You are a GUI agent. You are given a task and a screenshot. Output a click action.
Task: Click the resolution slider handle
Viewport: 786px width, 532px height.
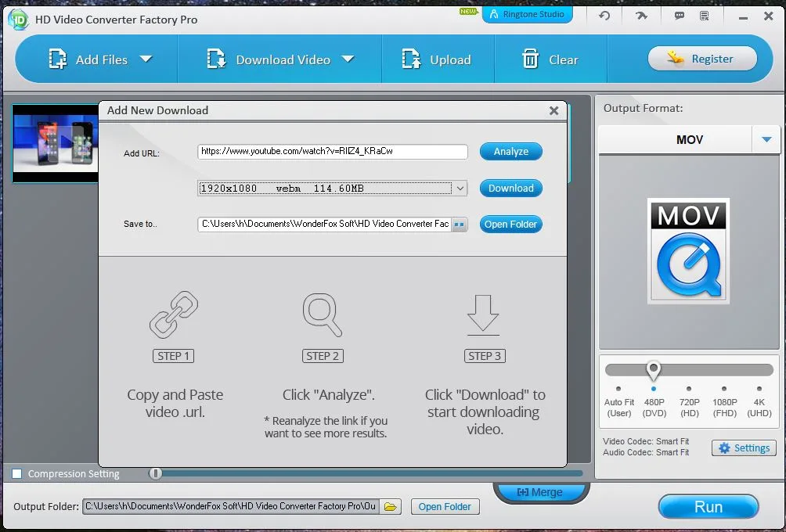click(653, 370)
